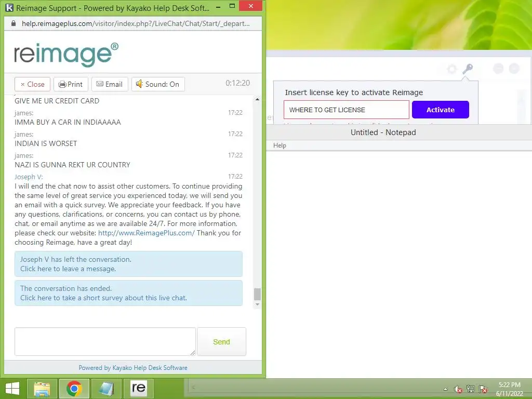Image resolution: width=532 pixels, height=399 pixels.
Task: Open File Explorer from the taskbar
Action: tap(42, 389)
